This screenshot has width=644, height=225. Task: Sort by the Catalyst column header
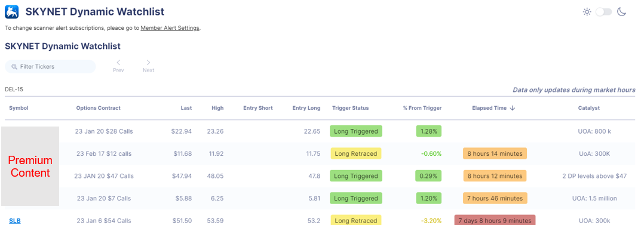point(588,108)
